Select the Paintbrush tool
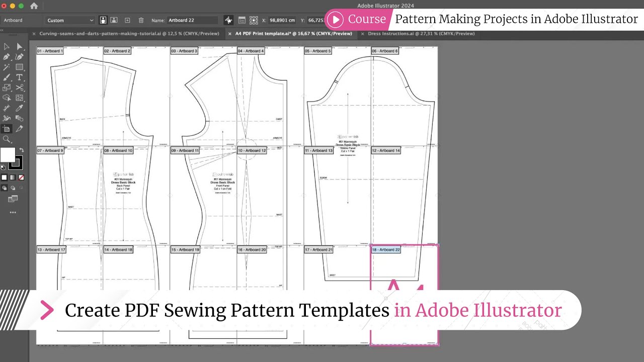Viewport: 644px width, 362px height. coord(7,77)
